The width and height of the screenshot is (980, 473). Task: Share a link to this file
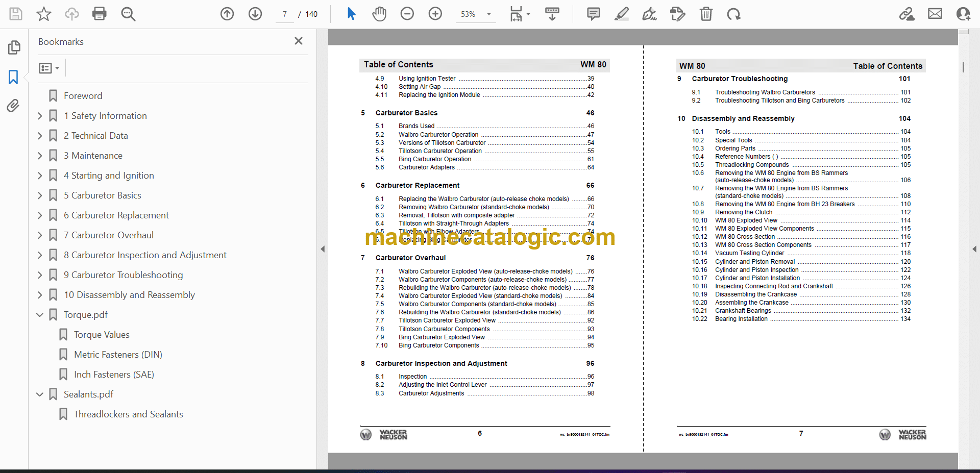(907, 14)
